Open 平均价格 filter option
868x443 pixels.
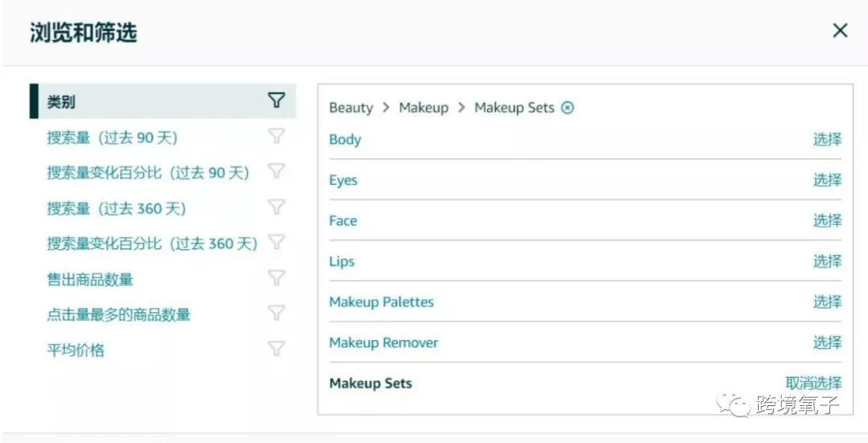tap(76, 350)
